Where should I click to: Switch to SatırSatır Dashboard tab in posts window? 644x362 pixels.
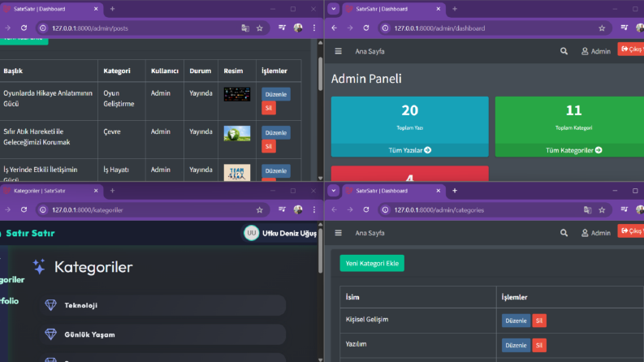click(50, 9)
